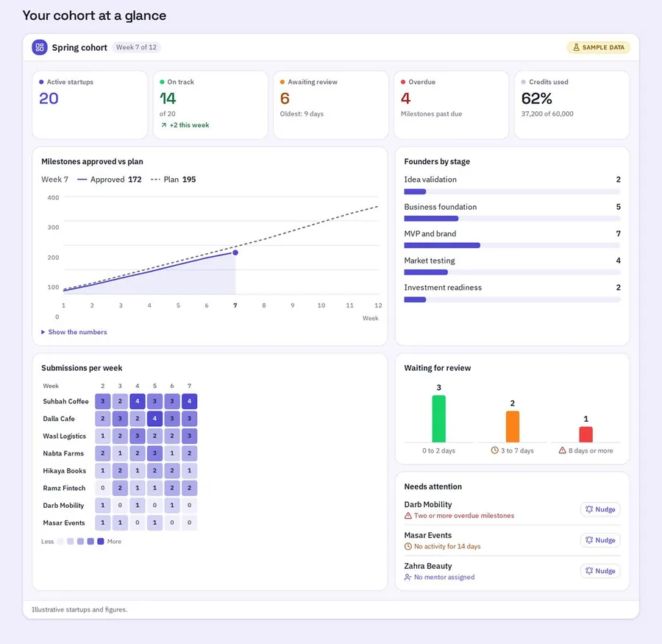Click the flask icon in Sample Data badge
Viewport: 662px width, 644px height.
coord(576,47)
